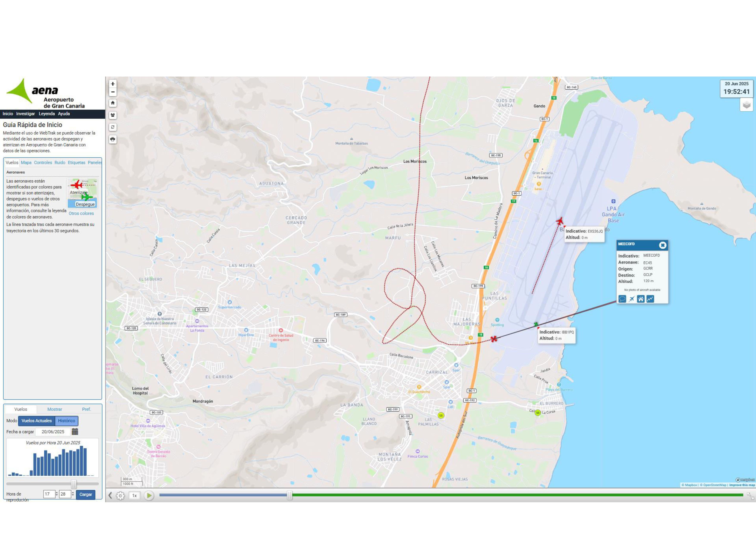The width and height of the screenshot is (756, 535).
Task: Reset map to home view
Action: point(113,103)
